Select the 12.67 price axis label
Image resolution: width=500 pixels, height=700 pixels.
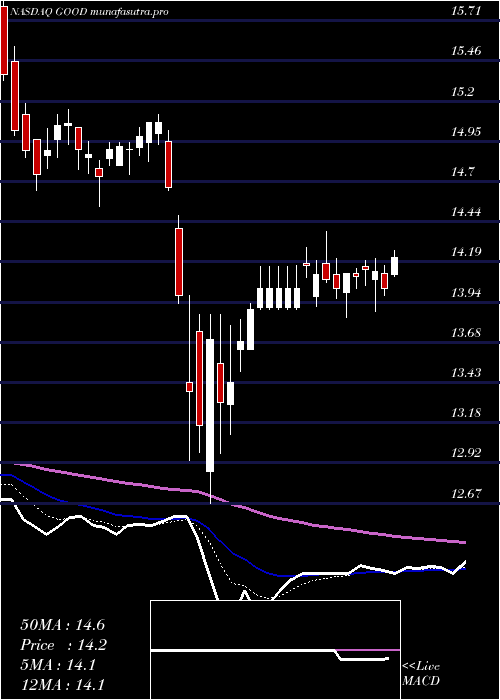coord(466,493)
